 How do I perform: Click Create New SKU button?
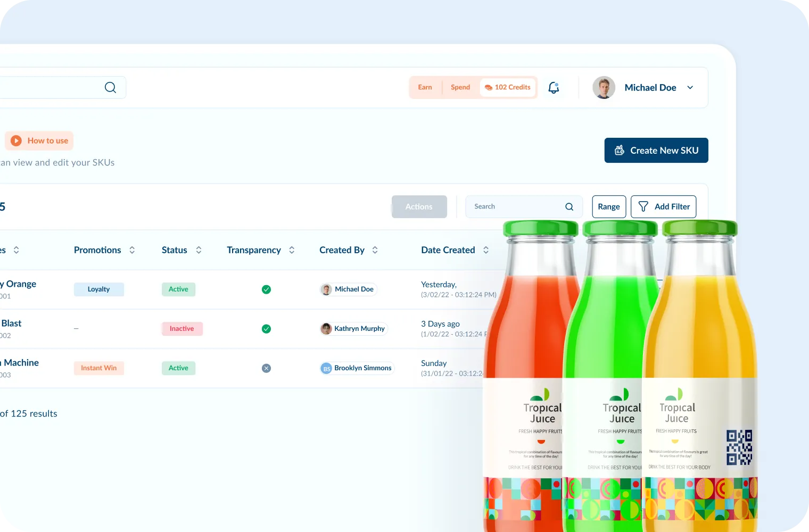click(x=656, y=151)
